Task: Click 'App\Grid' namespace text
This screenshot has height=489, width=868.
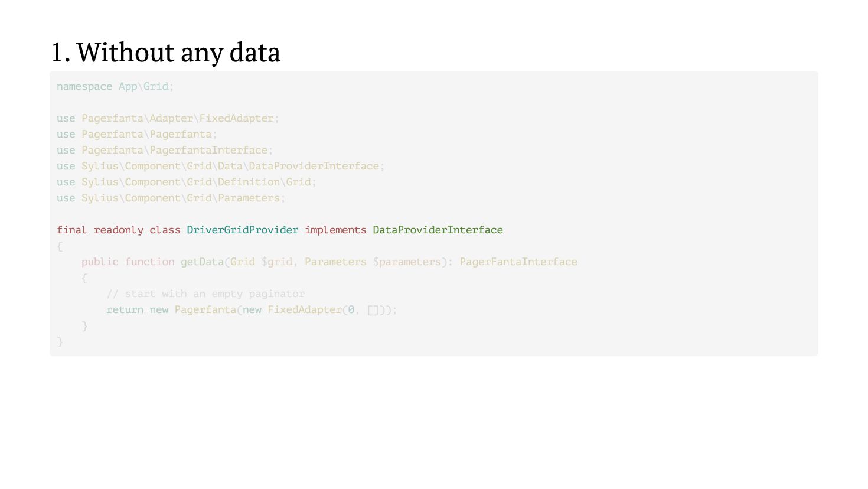Action: pyautogui.click(x=143, y=86)
